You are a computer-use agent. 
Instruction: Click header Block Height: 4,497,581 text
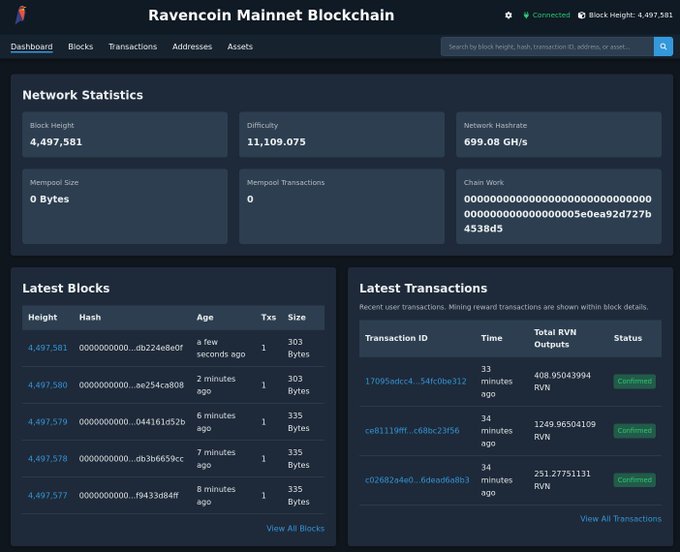click(631, 15)
